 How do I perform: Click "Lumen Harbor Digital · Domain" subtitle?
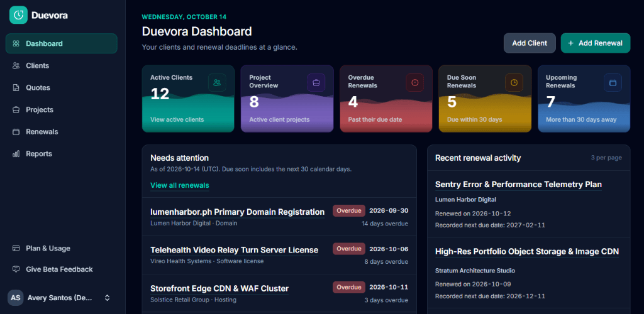click(x=194, y=224)
